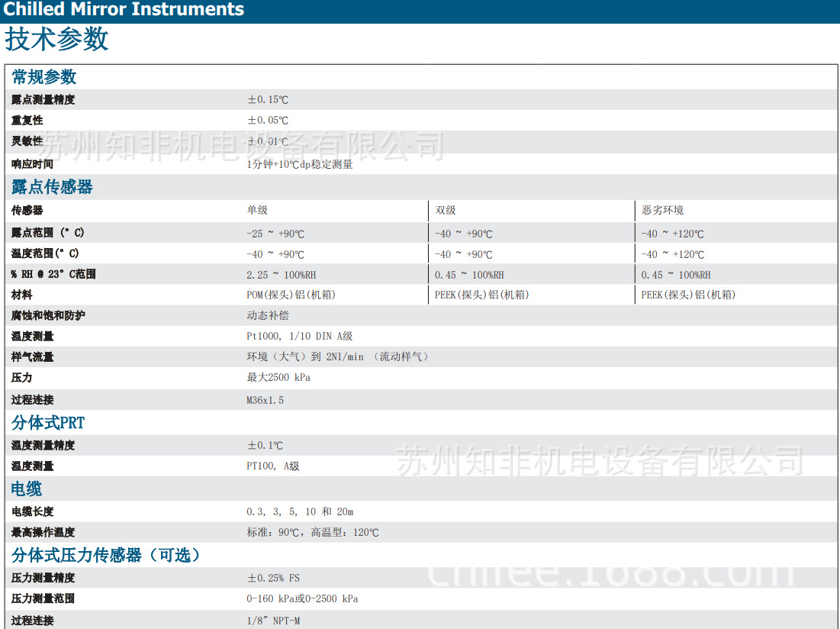Select the 恶劣环境 column header

[662, 210]
